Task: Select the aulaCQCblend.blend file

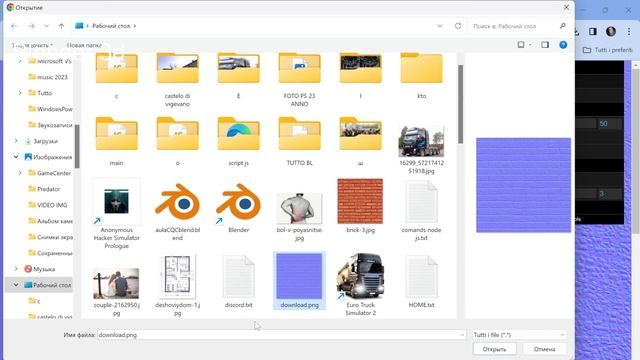Action: click(178, 212)
